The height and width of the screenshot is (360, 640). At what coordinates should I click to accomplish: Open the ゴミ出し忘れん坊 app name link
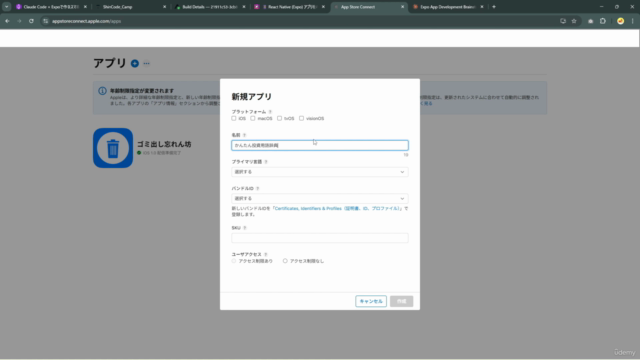[x=164, y=144]
